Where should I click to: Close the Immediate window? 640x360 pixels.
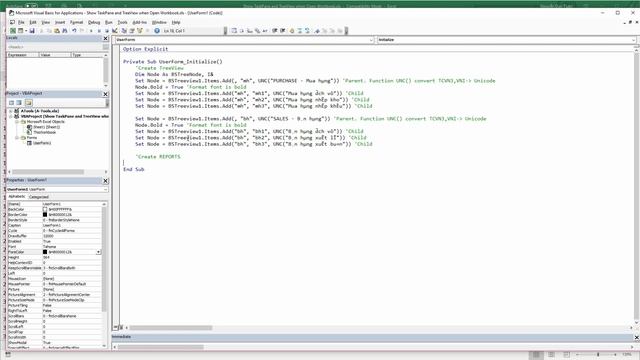point(636,337)
